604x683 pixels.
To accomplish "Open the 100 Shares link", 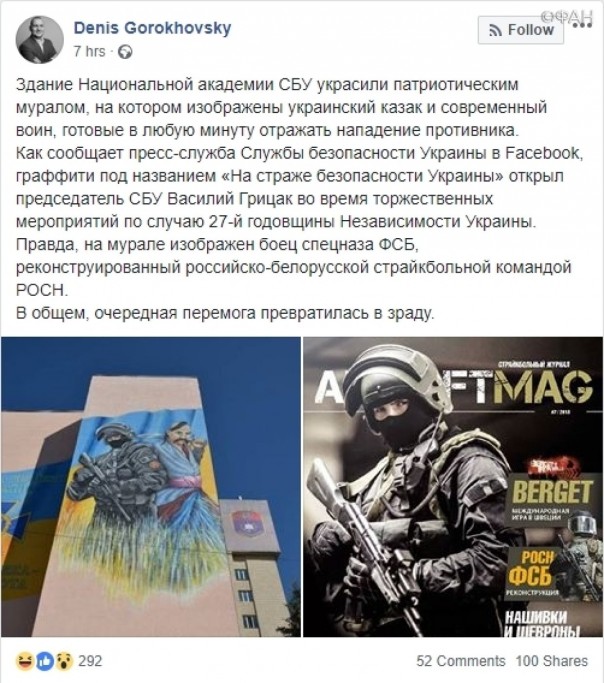I will click(x=552, y=661).
